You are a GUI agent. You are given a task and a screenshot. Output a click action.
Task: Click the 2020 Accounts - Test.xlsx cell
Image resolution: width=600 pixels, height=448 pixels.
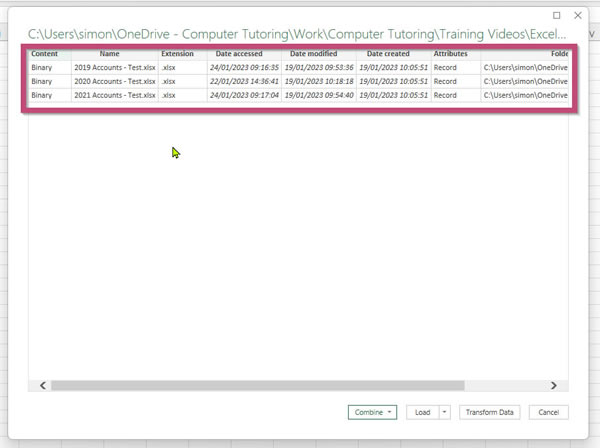tap(115, 81)
